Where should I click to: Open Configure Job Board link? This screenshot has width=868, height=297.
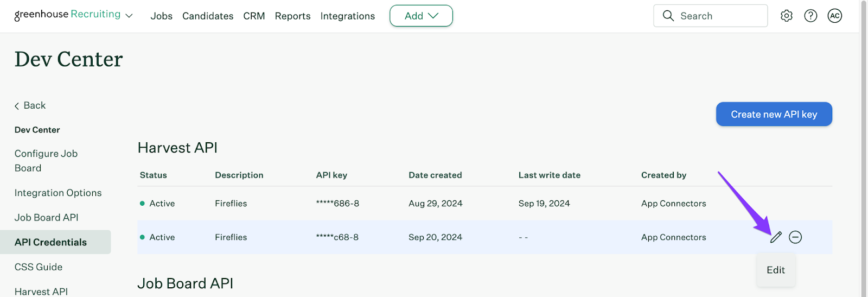[46, 161]
